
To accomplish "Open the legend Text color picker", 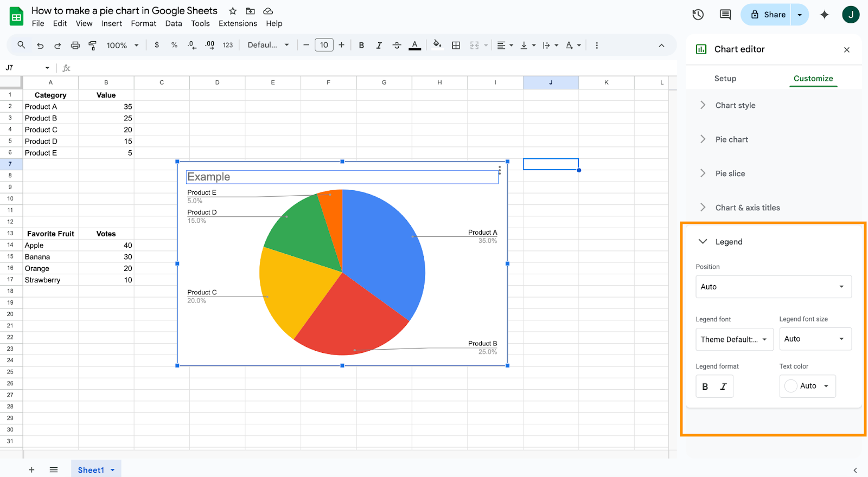I will pyautogui.click(x=807, y=386).
